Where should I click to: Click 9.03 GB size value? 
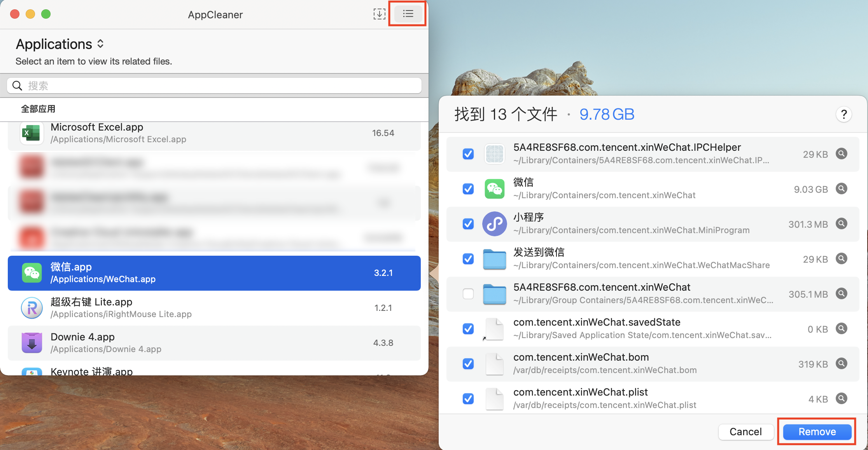coord(811,189)
